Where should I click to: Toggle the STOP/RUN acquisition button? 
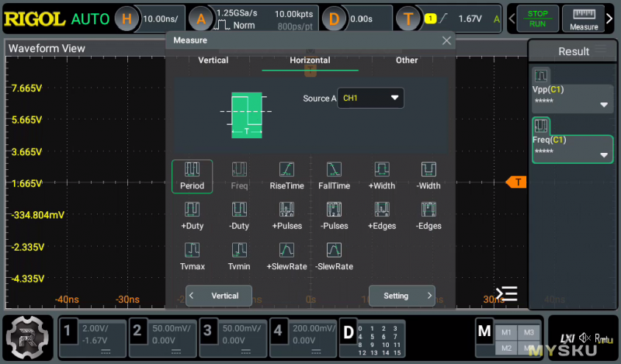[537, 19]
